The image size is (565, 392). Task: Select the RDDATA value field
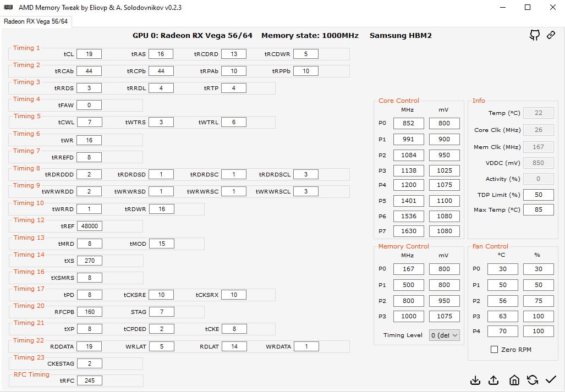[89, 346]
